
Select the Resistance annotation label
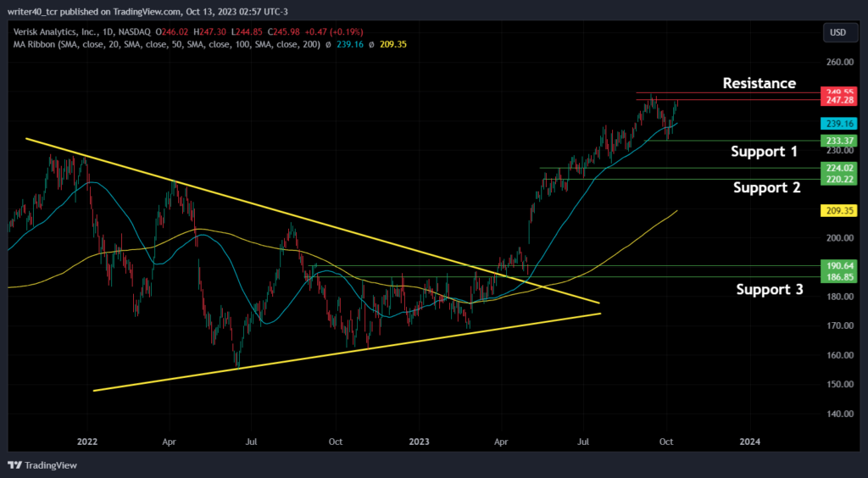(759, 83)
